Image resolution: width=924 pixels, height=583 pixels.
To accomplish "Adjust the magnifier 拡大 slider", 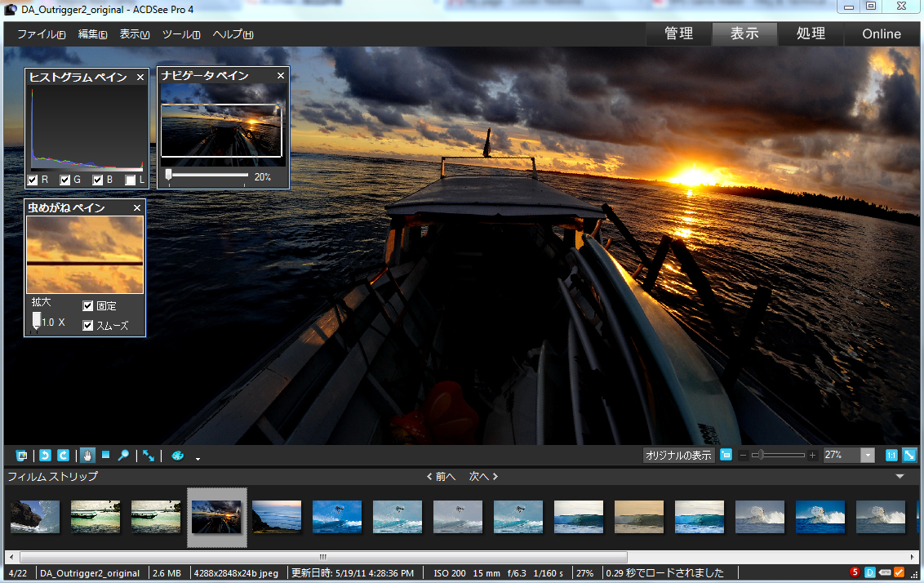I will (x=37, y=321).
